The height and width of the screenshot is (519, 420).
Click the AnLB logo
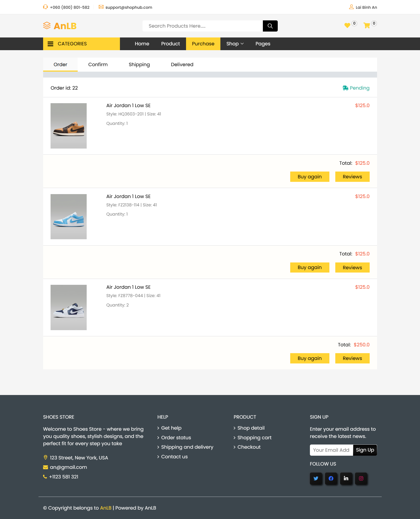(x=60, y=26)
